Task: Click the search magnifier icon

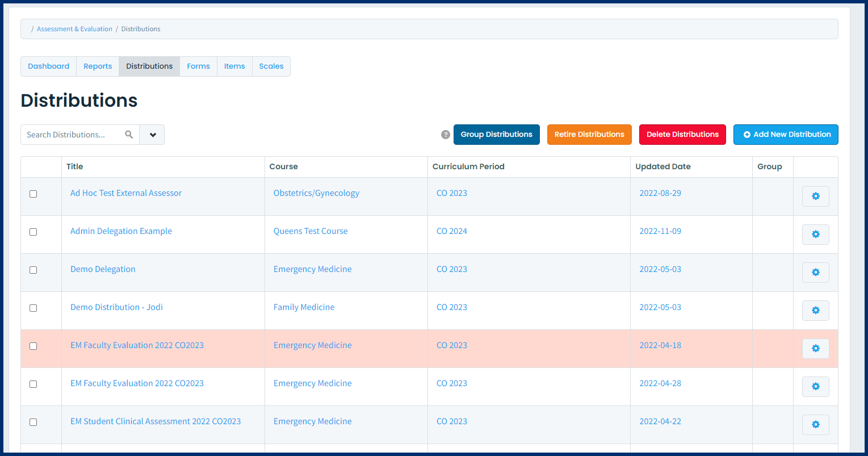Action: (129, 135)
